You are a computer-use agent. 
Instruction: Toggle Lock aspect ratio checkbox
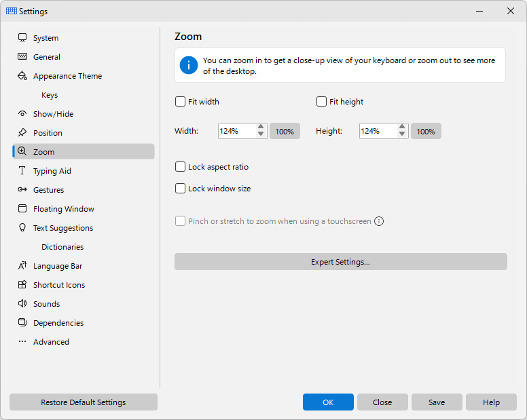click(x=180, y=166)
